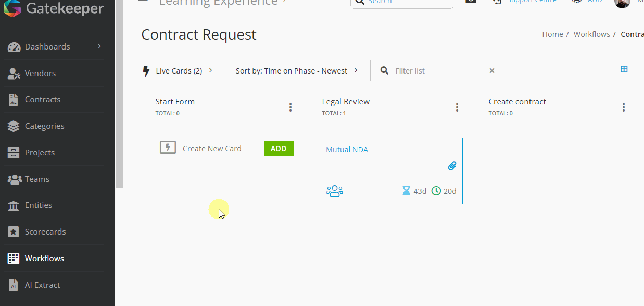Click the TOTAL: 1 count under Legal Review
The width and height of the screenshot is (644, 306).
pyautogui.click(x=334, y=113)
